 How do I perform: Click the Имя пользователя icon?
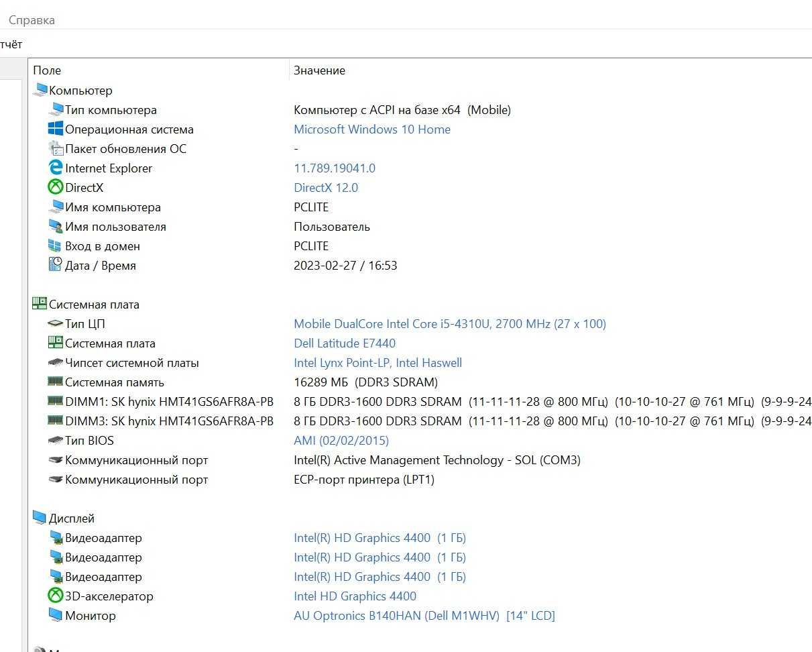coord(56,226)
